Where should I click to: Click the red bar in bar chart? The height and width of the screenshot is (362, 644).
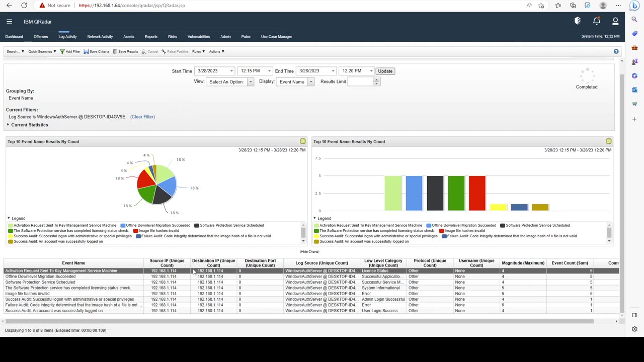click(477, 193)
